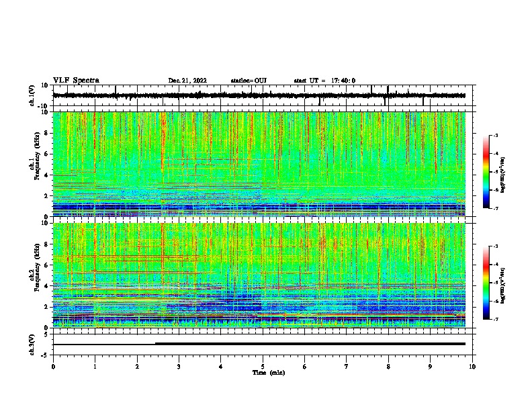Screen dimensions: 532x411
Task: Click the "station=OUI" label
Action: coord(249,81)
